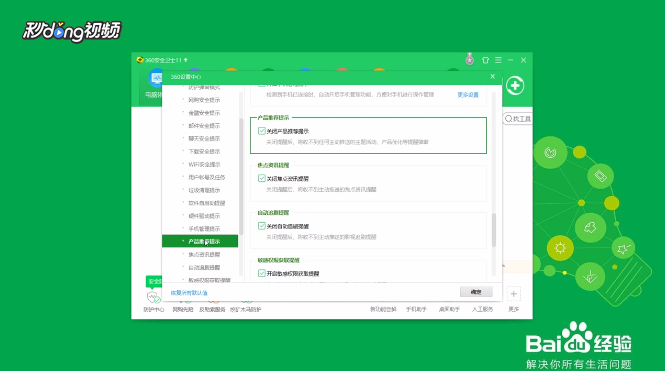The width and height of the screenshot is (665, 371).
Task: Open 反勒索服务 in main window bottom bar
Action: (x=212, y=310)
